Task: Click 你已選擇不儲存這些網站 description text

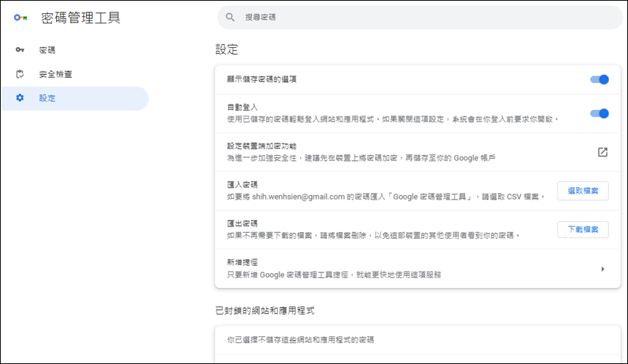Action: pos(300,339)
